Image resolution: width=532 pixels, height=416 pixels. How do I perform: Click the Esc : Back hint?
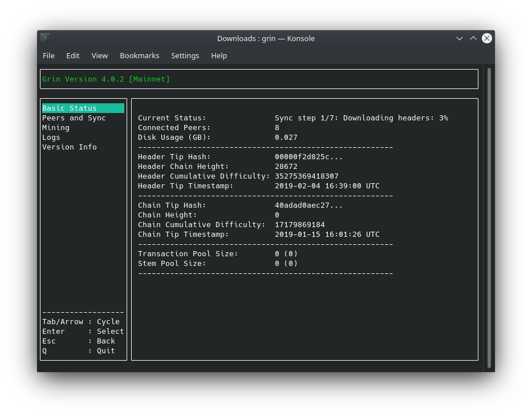click(x=78, y=341)
